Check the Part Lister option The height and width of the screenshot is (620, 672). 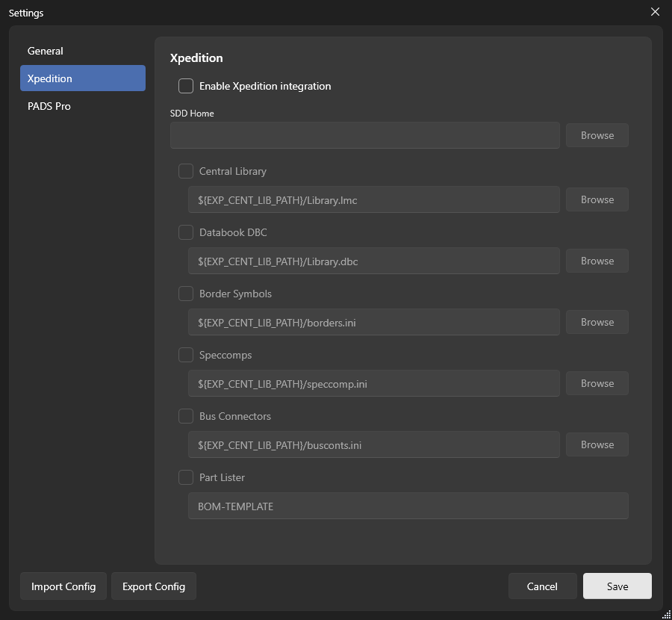tap(186, 477)
